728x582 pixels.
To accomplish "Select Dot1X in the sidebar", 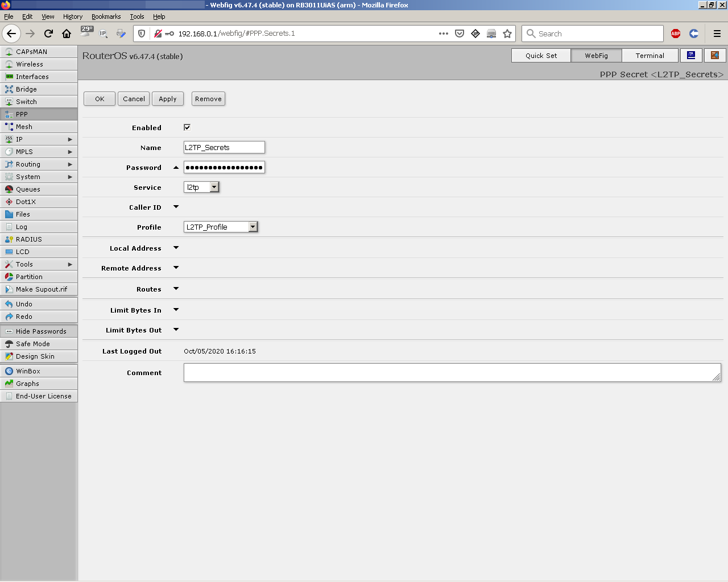I will 39,202.
